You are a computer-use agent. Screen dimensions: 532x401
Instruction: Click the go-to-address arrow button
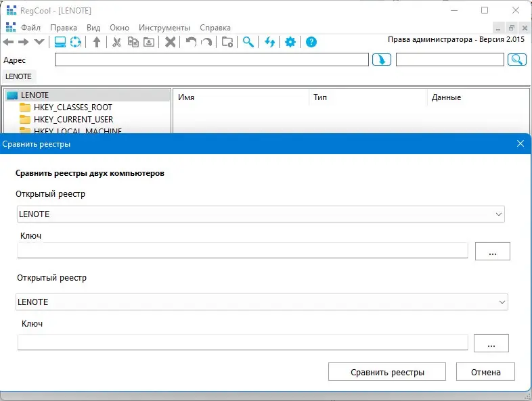[381, 60]
